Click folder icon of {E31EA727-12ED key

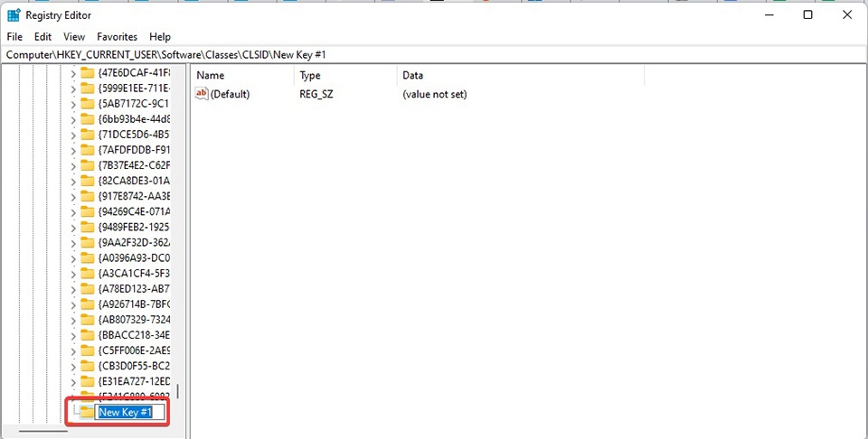[x=87, y=381]
